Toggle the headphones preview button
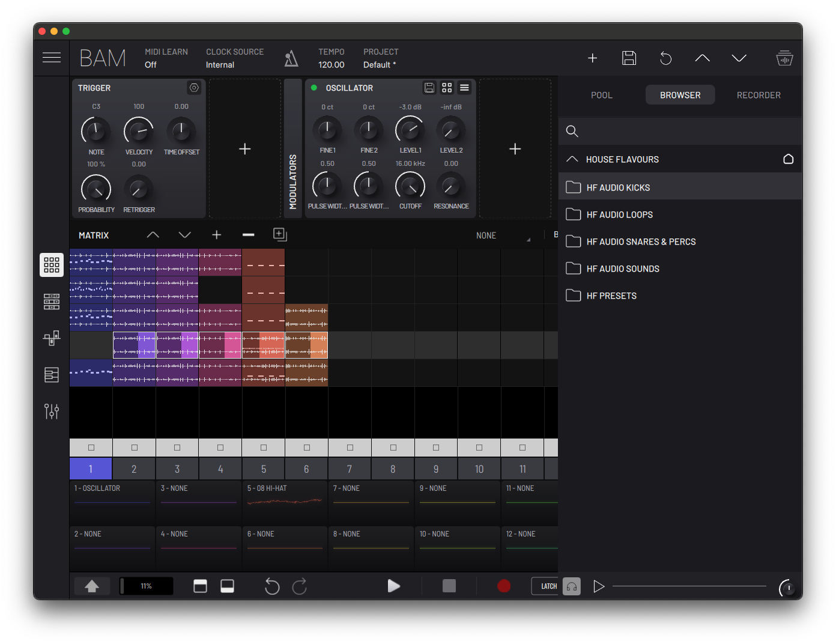 click(x=572, y=586)
